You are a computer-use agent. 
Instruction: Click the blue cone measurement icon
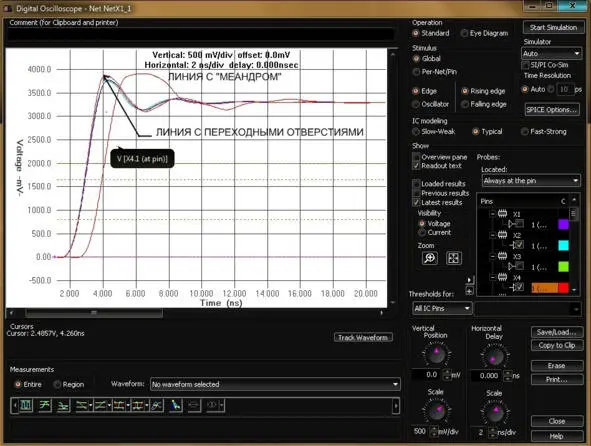coord(175,405)
